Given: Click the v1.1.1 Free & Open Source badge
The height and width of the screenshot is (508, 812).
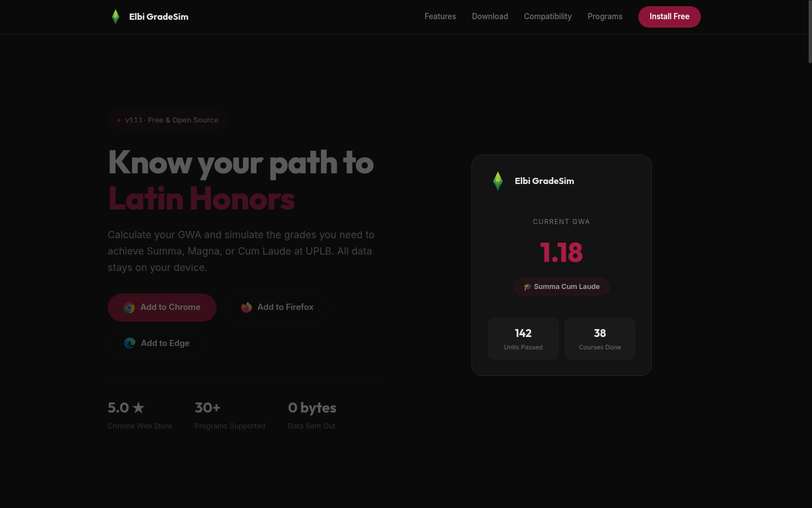Looking at the screenshot, I should (x=167, y=120).
